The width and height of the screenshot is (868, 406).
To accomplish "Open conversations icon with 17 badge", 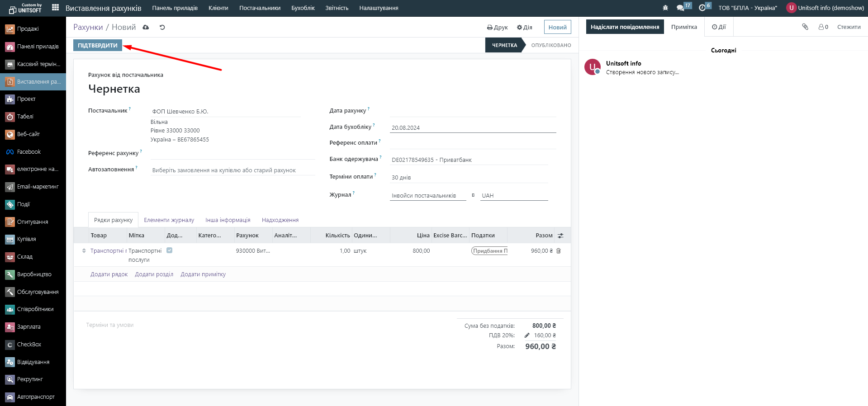I will click(680, 8).
